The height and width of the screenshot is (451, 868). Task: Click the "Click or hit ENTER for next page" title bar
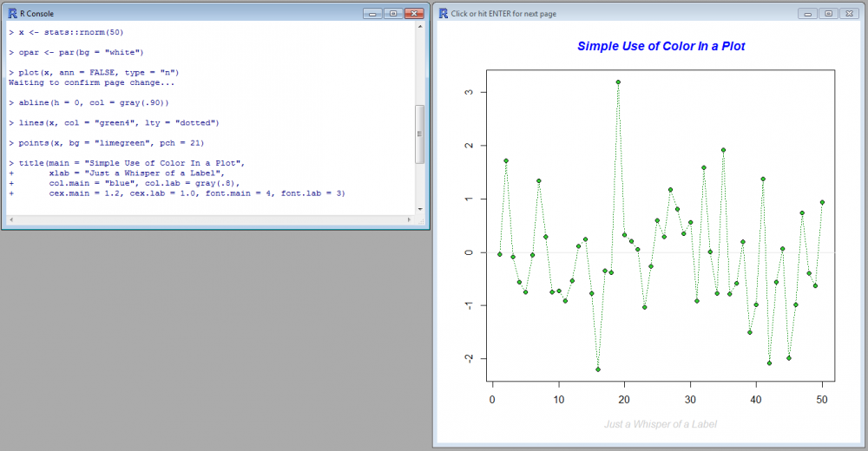click(x=608, y=14)
